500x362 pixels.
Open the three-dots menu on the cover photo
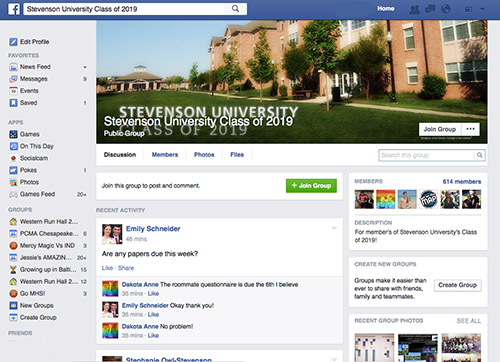470,129
